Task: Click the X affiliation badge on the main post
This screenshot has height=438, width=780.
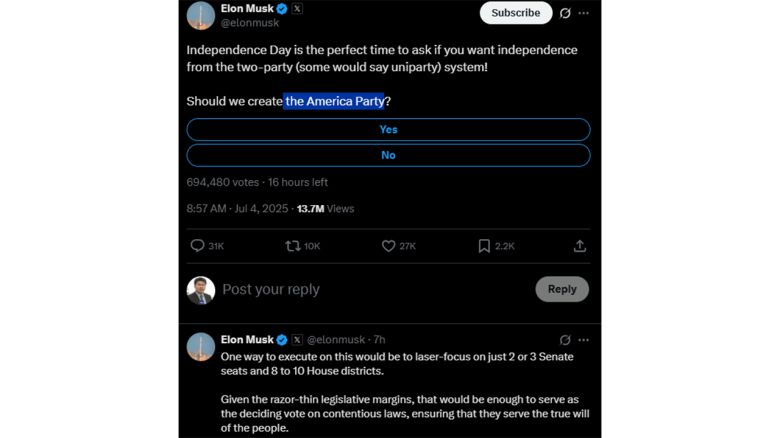Action: click(297, 8)
